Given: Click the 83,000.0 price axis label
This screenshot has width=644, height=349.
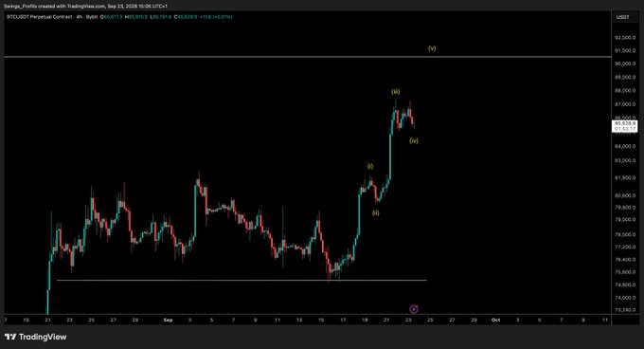Looking at the screenshot, I should (625, 160).
